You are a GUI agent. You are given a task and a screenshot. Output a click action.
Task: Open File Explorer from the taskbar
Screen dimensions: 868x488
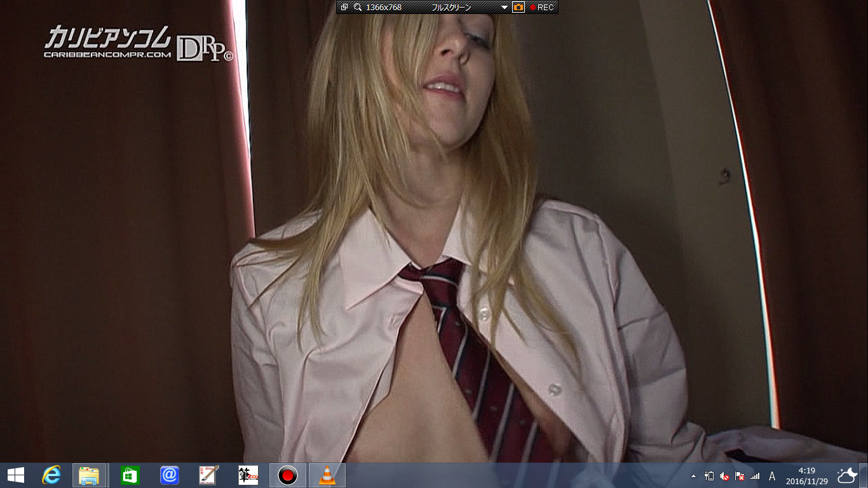89,475
